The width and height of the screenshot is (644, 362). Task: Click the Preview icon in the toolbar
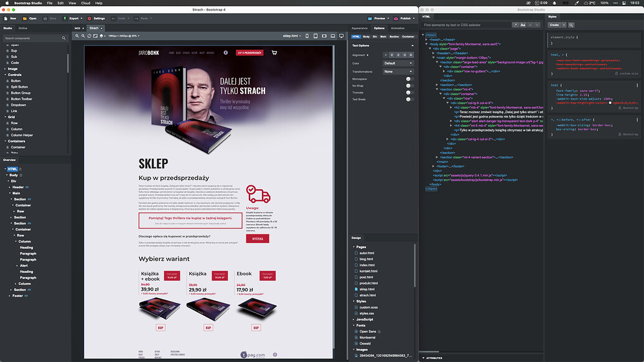(370, 19)
